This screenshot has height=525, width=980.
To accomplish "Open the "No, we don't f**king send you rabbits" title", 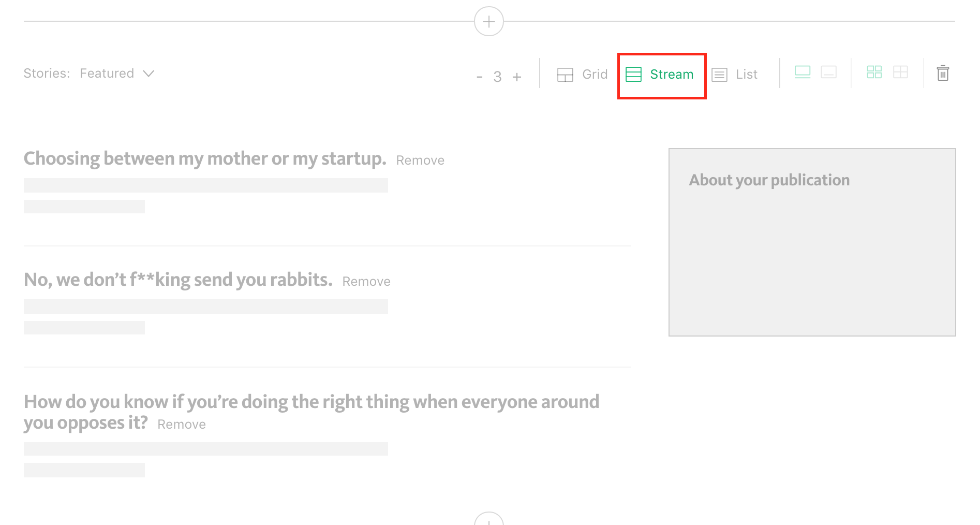I will (x=178, y=280).
